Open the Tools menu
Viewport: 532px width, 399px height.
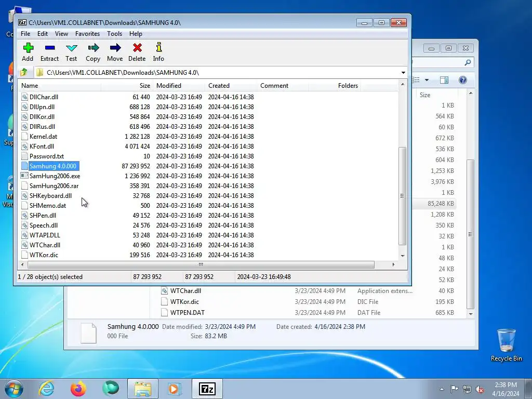(x=115, y=34)
